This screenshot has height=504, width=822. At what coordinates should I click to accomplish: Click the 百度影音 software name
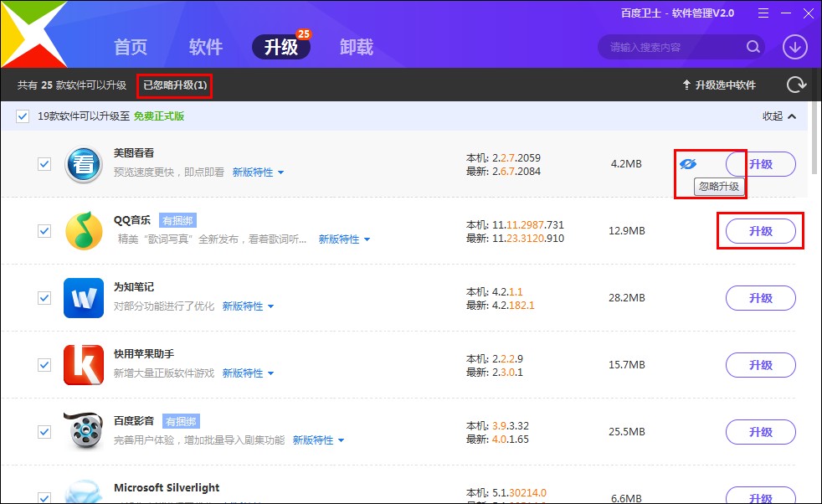[134, 420]
